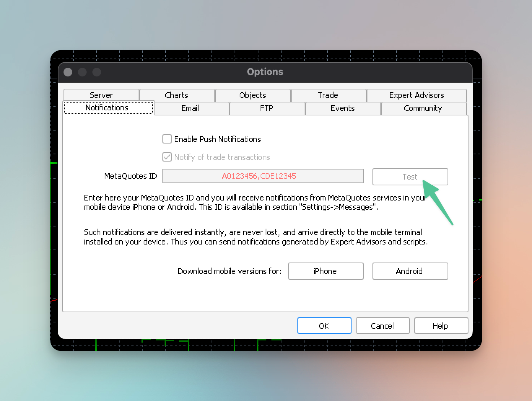Click the MetaQuotes ID input field
The height and width of the screenshot is (401, 532).
pos(263,176)
